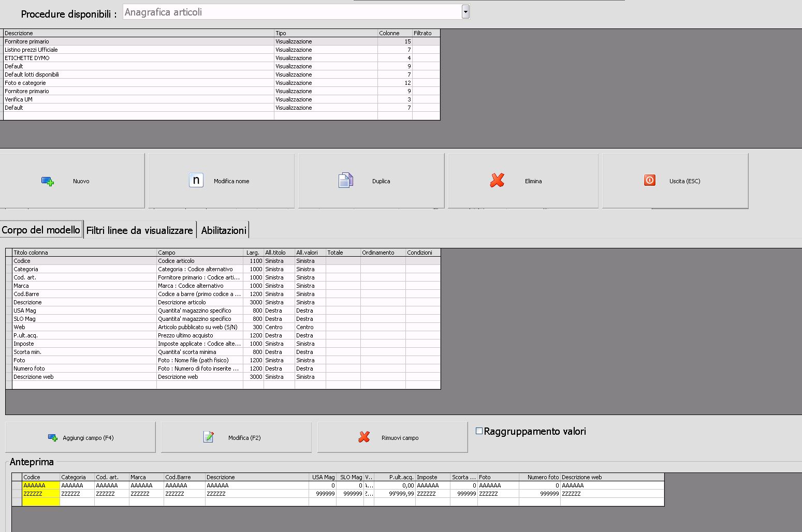Viewport: 802px width, 532px height.
Task: Click 'Foto : Nome file (path fisico)' cell
Action: tap(200, 360)
